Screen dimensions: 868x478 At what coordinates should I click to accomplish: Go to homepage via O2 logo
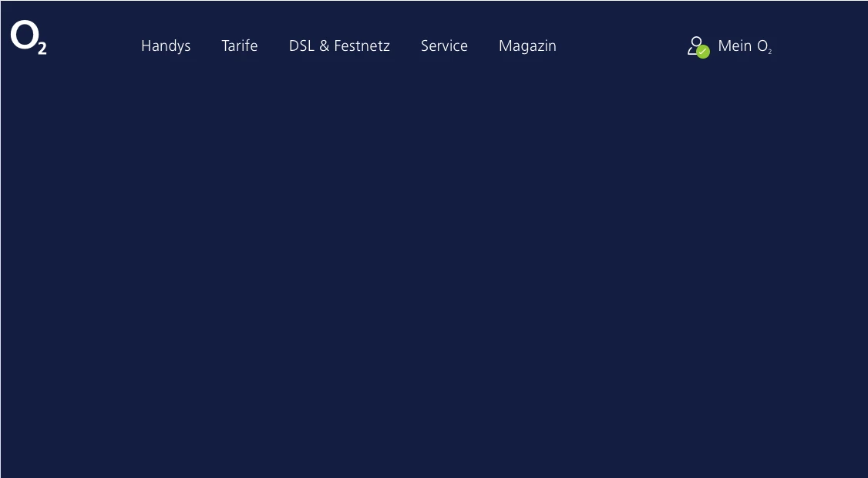[29, 38]
